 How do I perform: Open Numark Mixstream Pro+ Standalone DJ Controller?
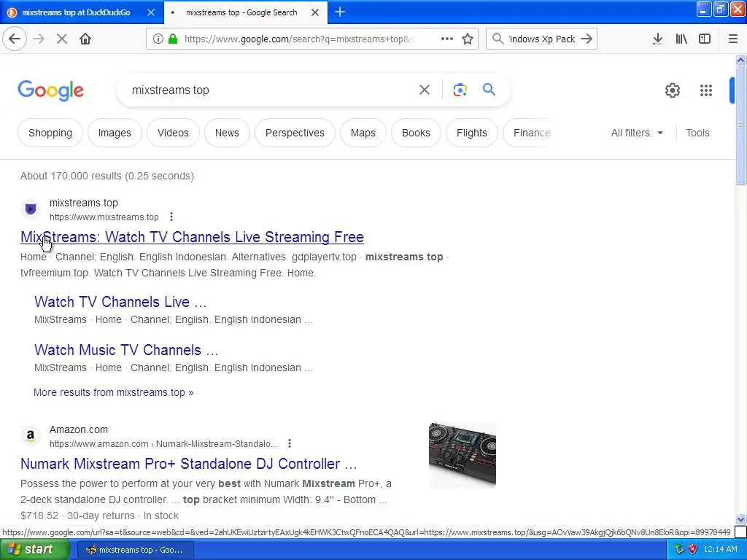coord(189,464)
